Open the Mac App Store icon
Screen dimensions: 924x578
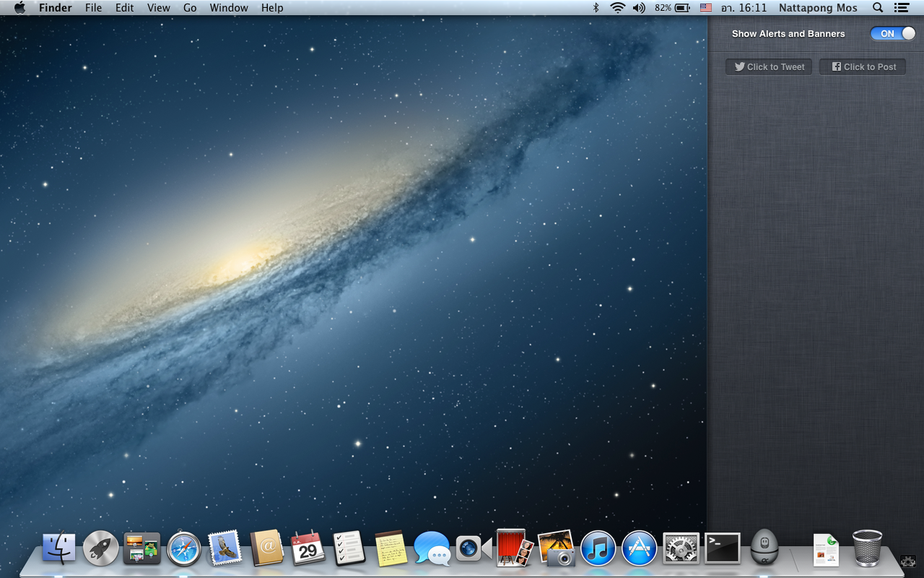[x=640, y=548]
